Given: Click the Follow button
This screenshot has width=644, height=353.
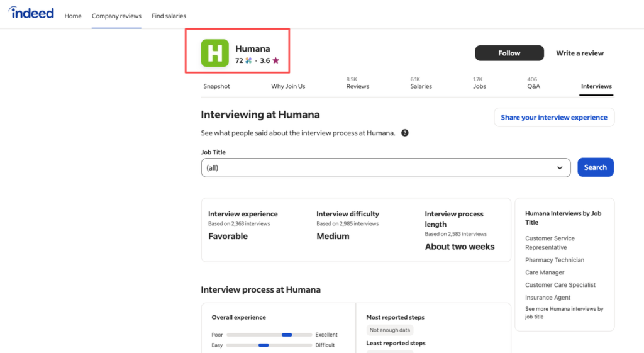Looking at the screenshot, I should (509, 53).
